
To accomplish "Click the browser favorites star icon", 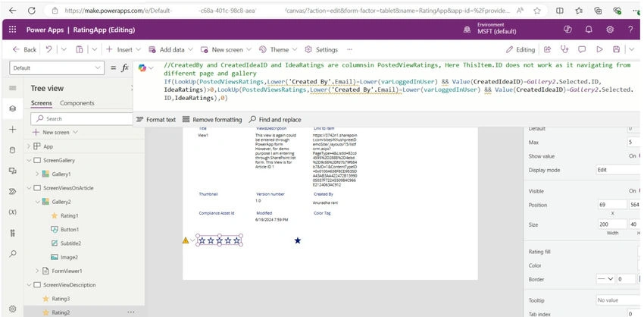I will pos(537,11).
